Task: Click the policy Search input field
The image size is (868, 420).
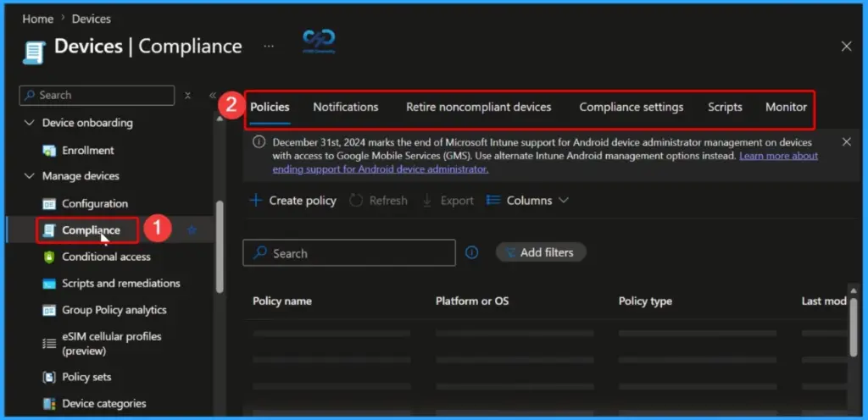Action: tap(349, 253)
